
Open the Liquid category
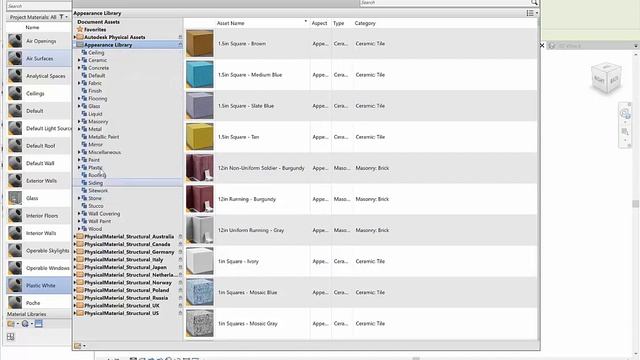click(x=95, y=114)
